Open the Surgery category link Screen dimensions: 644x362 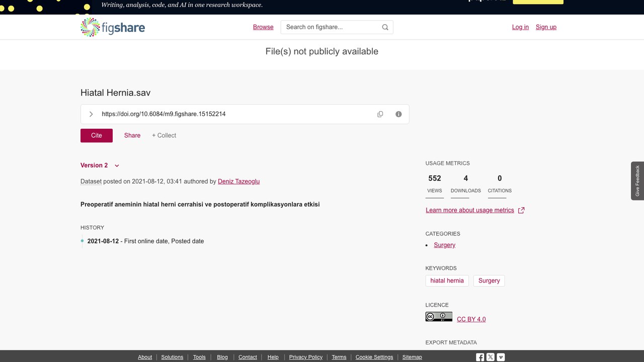pyautogui.click(x=444, y=245)
